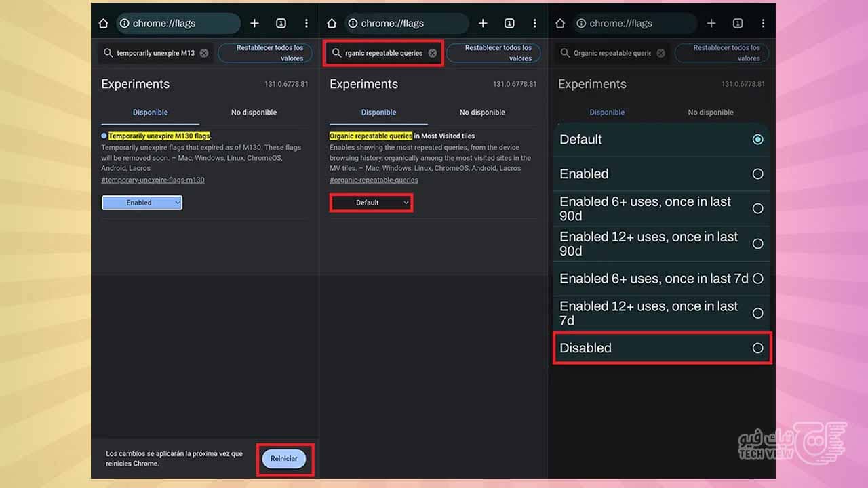Screen dimensions: 868x488
Task: Click the chrome://flags address bar in the right screenshot
Action: pos(635,23)
